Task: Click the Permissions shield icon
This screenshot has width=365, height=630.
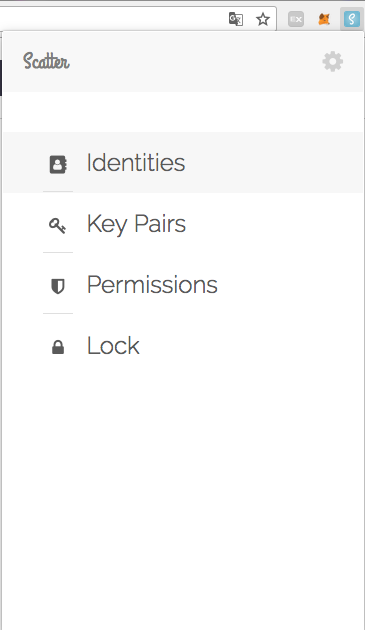Action: coord(58,286)
